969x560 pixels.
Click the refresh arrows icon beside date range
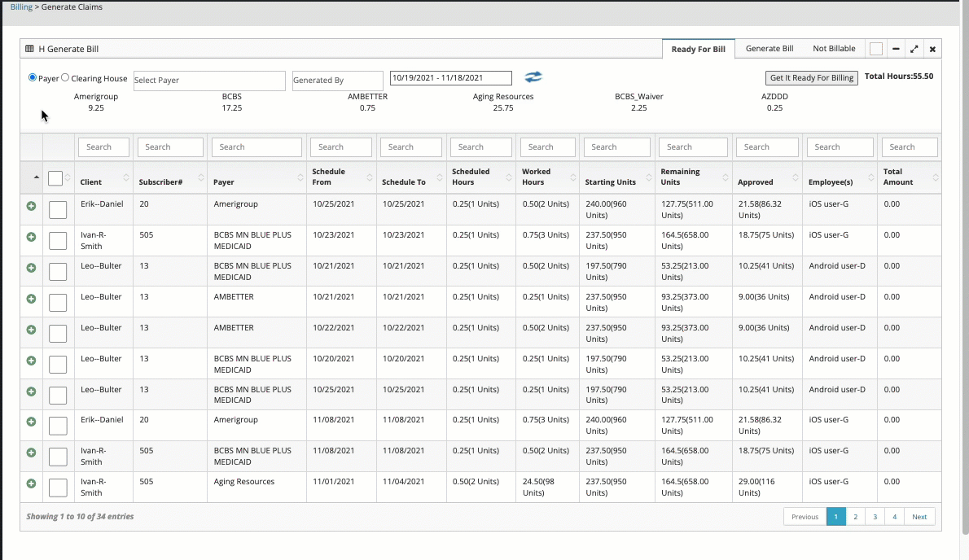click(x=533, y=77)
